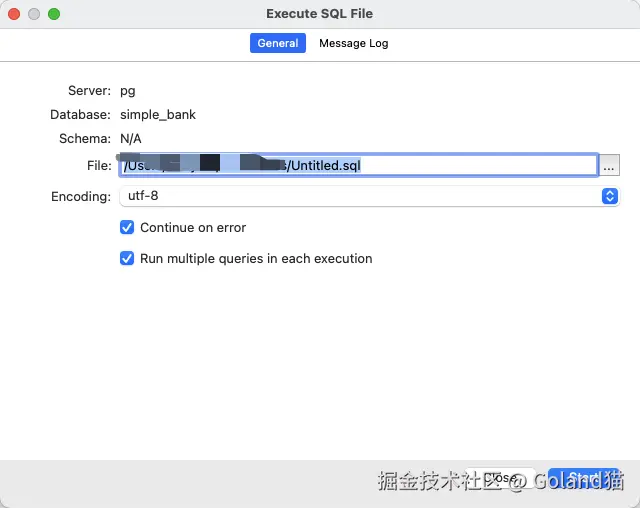Click the browse file ellipsis button

pos(609,166)
